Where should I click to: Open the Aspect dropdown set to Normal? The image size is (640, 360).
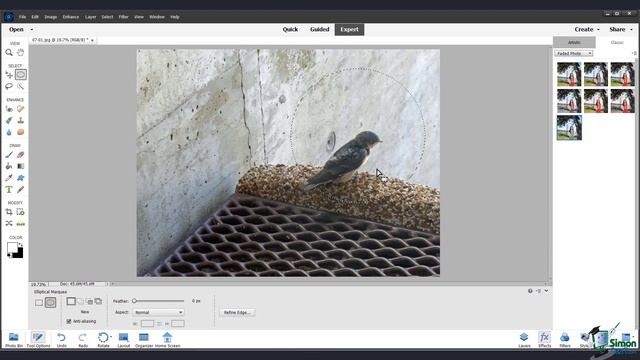pos(158,312)
